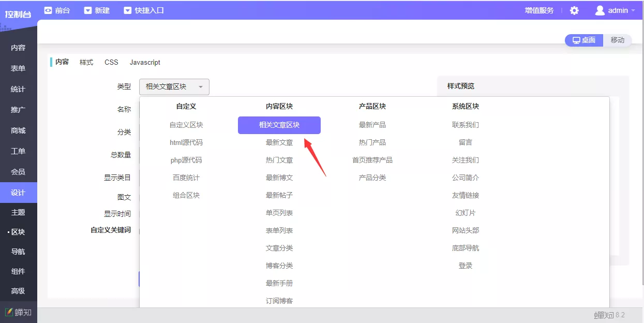Image resolution: width=644 pixels, height=323 pixels.
Task: Switch to 移动 mobile view
Action: pos(617,40)
